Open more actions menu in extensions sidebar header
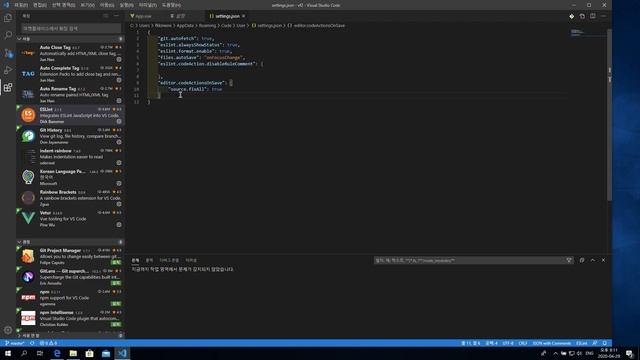This screenshot has width=640, height=360. (x=116, y=16)
